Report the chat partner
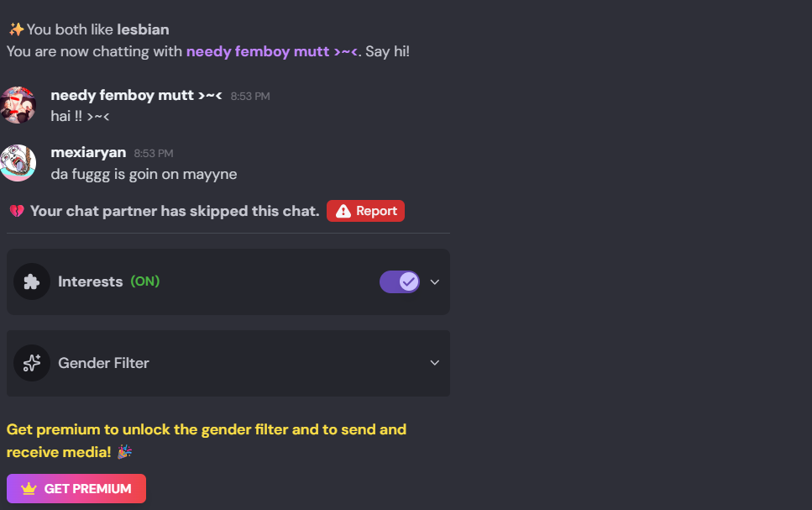The width and height of the screenshot is (812, 510). click(365, 211)
